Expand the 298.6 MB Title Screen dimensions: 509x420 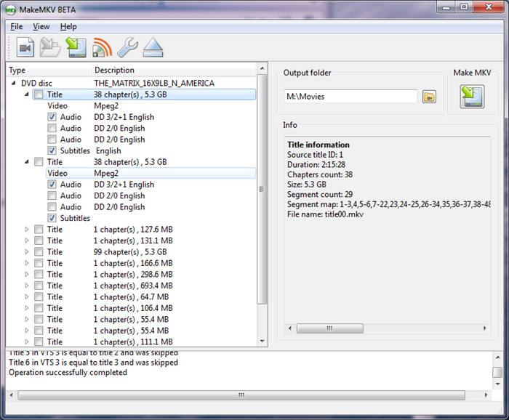click(27, 275)
